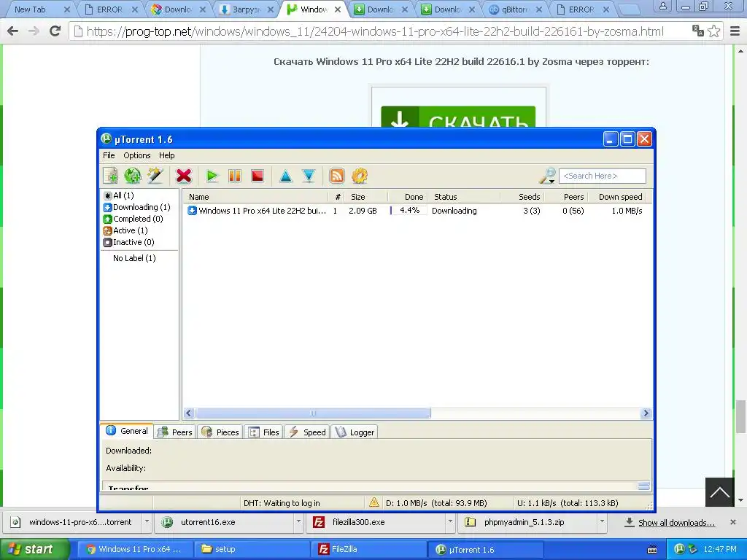The height and width of the screenshot is (560, 747).
Task: Sort by Size column header
Action: [366, 197]
